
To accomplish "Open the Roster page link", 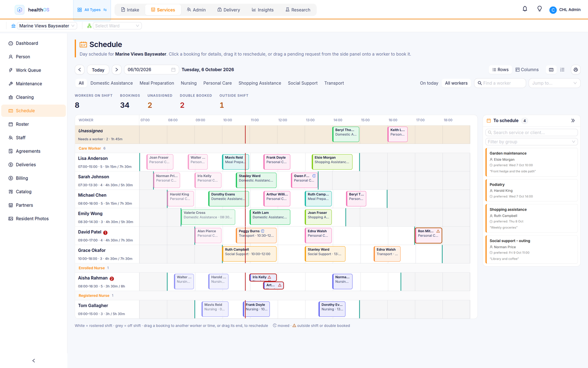I will (x=33, y=124).
